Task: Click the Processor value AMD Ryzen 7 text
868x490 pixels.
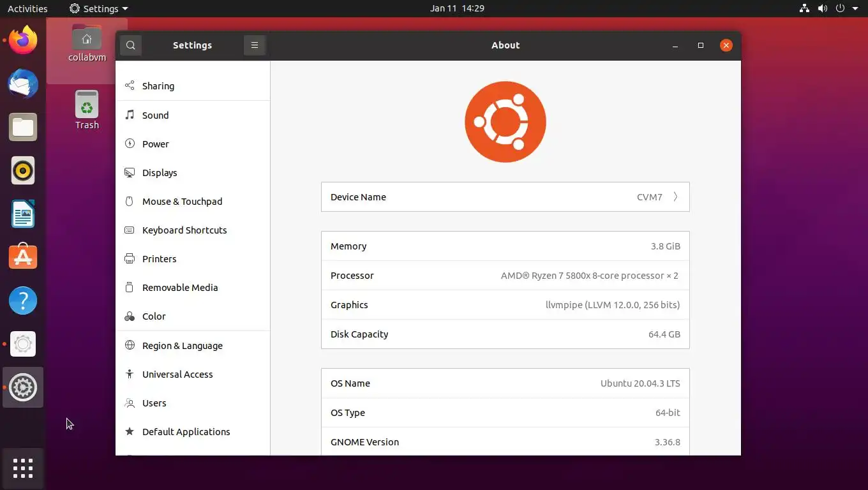Action: pyautogui.click(x=590, y=276)
